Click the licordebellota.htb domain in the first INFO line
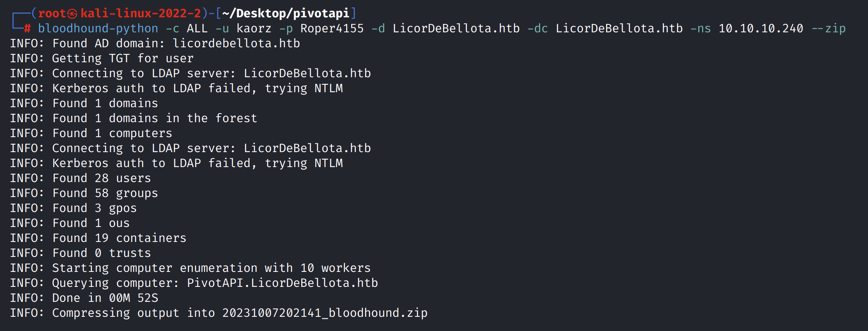Viewport: 868px width, 331px height. coord(236,43)
